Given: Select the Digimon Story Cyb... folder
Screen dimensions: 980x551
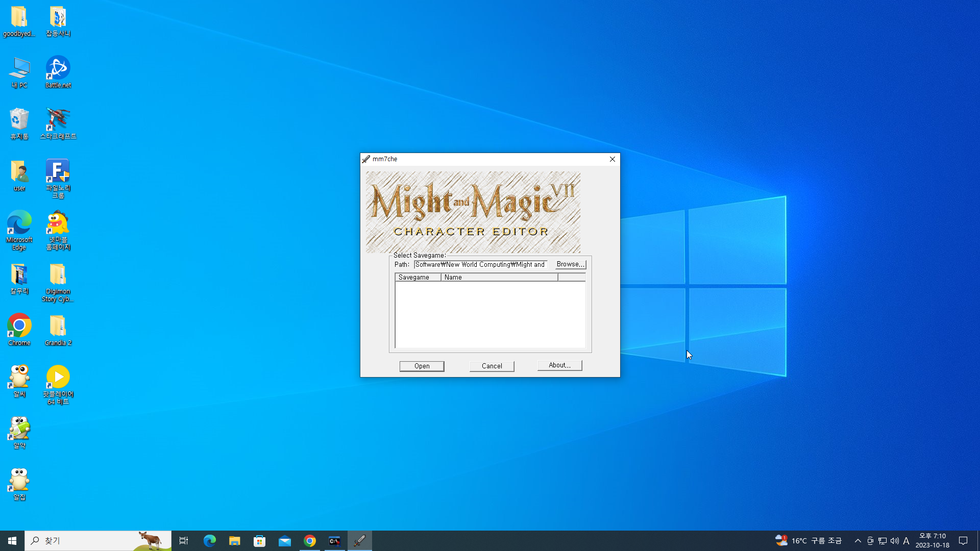Looking at the screenshot, I should (x=58, y=282).
